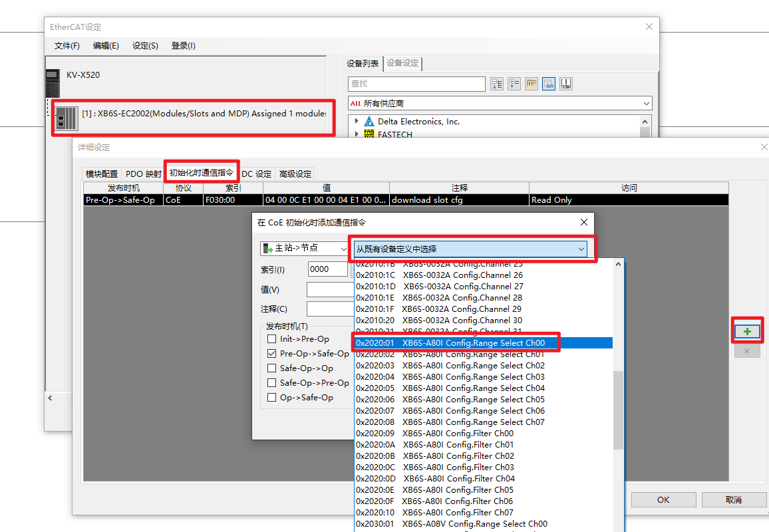
Task: Open the 所有供应商 vendor filter dropdown
Action: tap(500, 104)
